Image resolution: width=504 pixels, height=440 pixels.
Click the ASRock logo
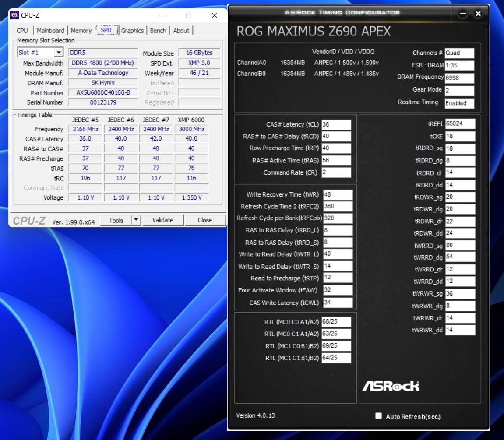coord(391,386)
